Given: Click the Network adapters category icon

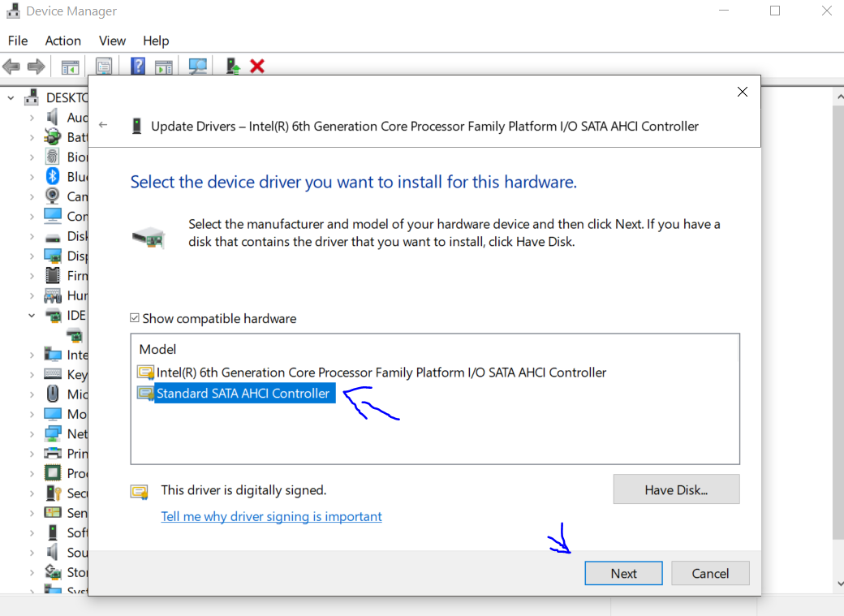Looking at the screenshot, I should coord(53,433).
